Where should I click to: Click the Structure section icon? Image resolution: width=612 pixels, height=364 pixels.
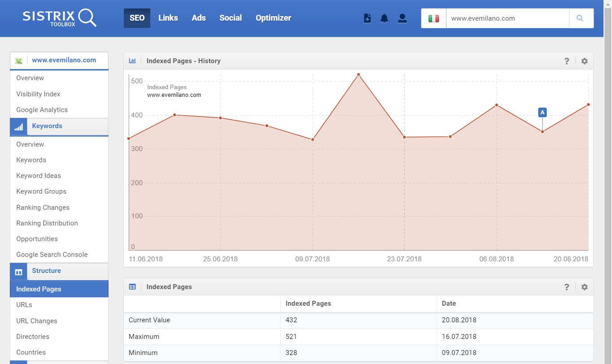point(18,272)
